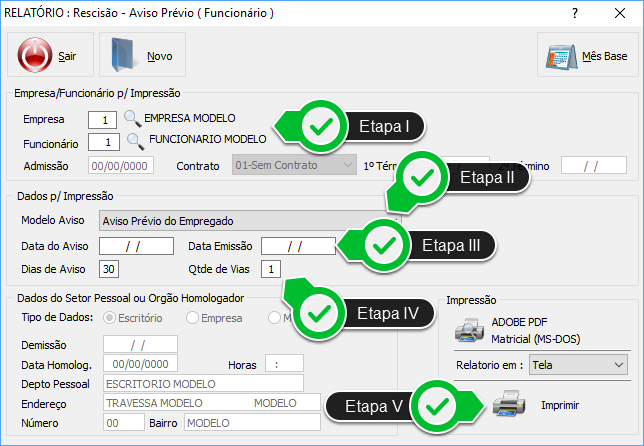Click the Depto Pessoal text field

coord(202,383)
